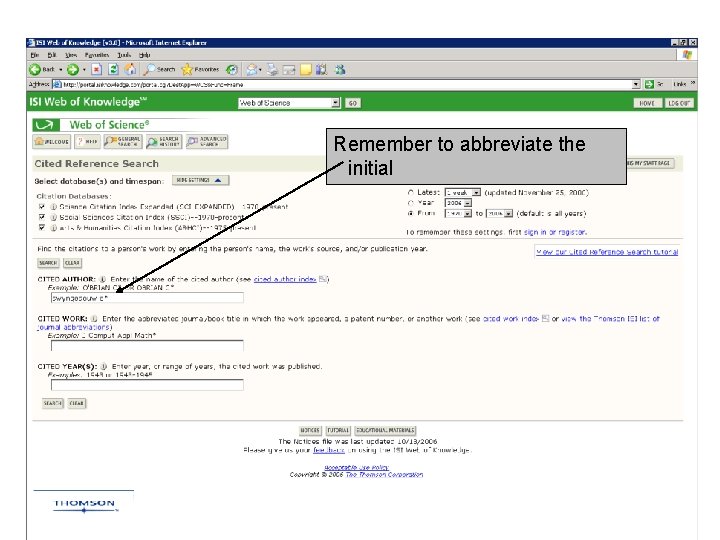
Task: Open the Edit menu
Action: [52, 55]
